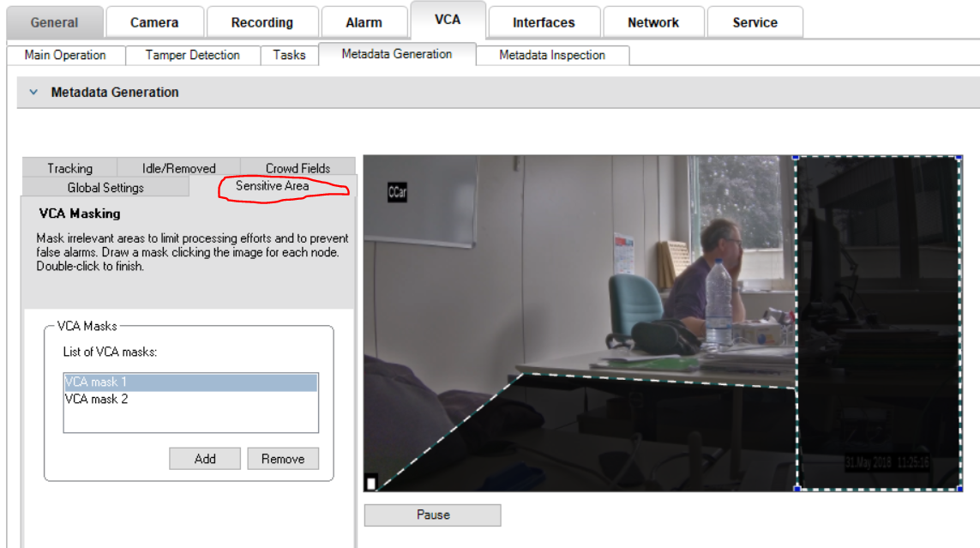Open the Service tab

coord(755,22)
